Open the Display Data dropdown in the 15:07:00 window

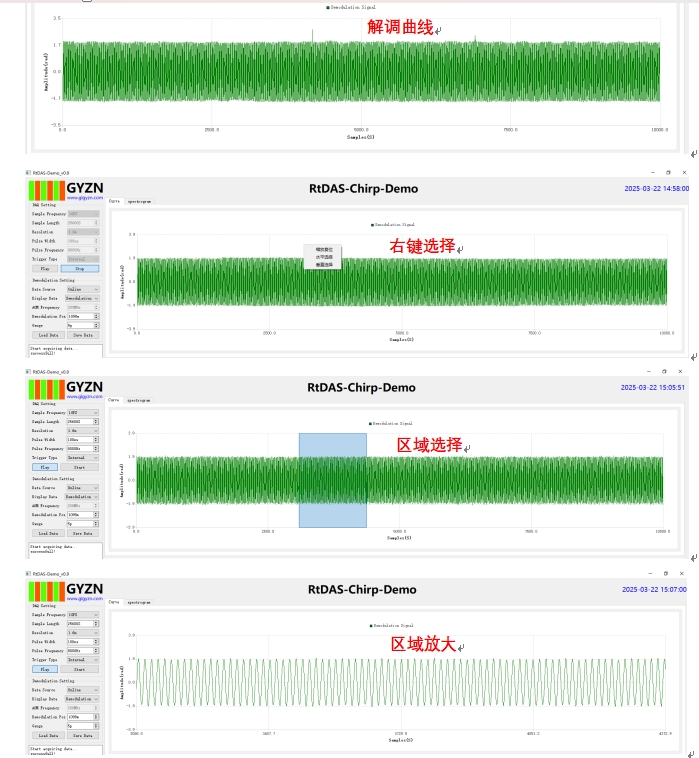pyautogui.click(x=82, y=699)
